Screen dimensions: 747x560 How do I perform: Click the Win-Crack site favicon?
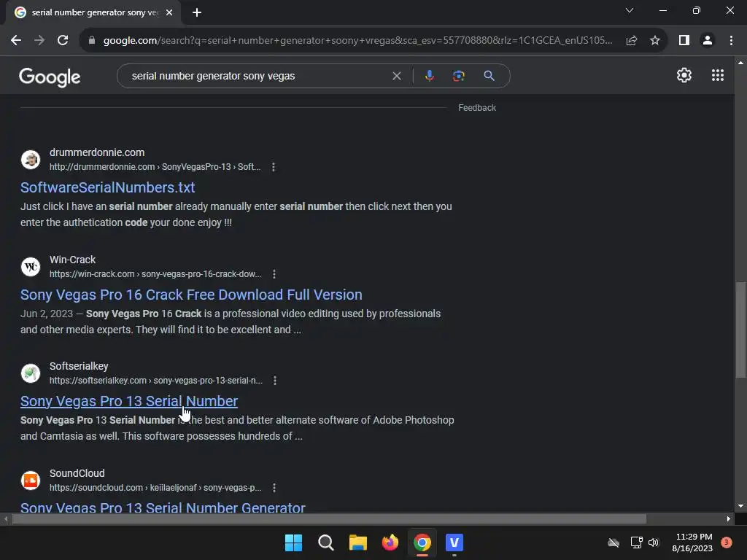31,267
